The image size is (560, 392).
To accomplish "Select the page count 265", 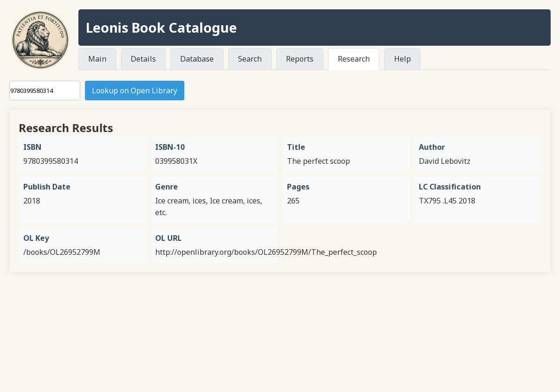I will point(293,201).
